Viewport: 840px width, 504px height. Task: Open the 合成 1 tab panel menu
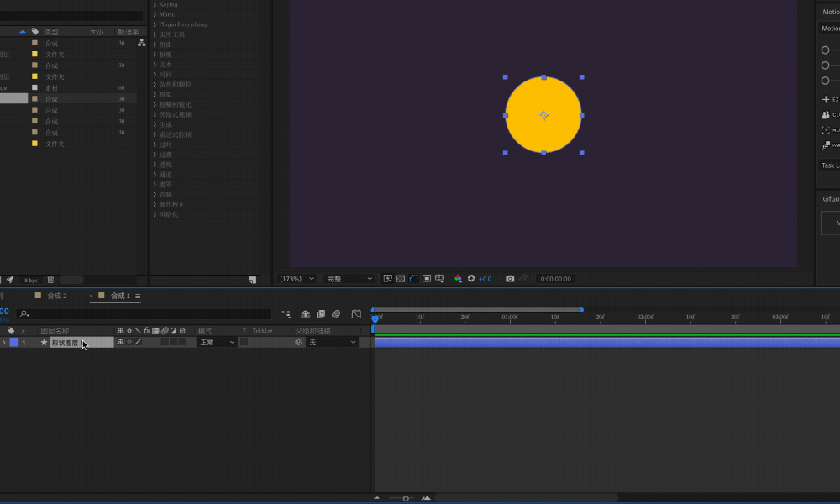(138, 297)
